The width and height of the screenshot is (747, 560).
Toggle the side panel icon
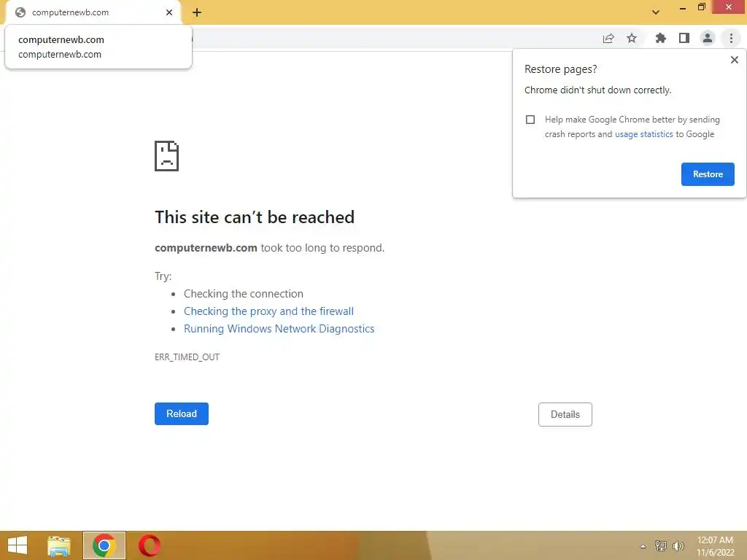684,38
